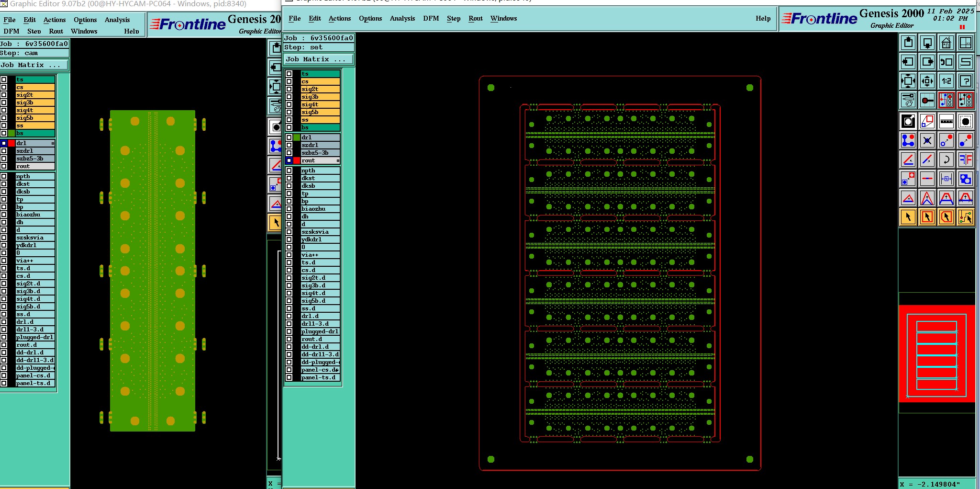Select the net select tool with arrow
The image size is (980, 489).
[966, 217]
